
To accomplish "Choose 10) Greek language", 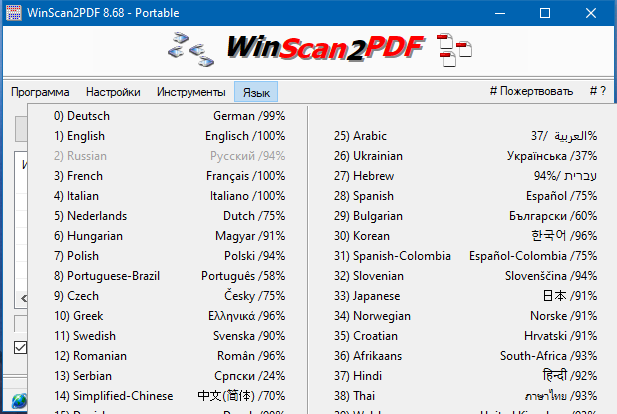I will (x=169, y=316).
